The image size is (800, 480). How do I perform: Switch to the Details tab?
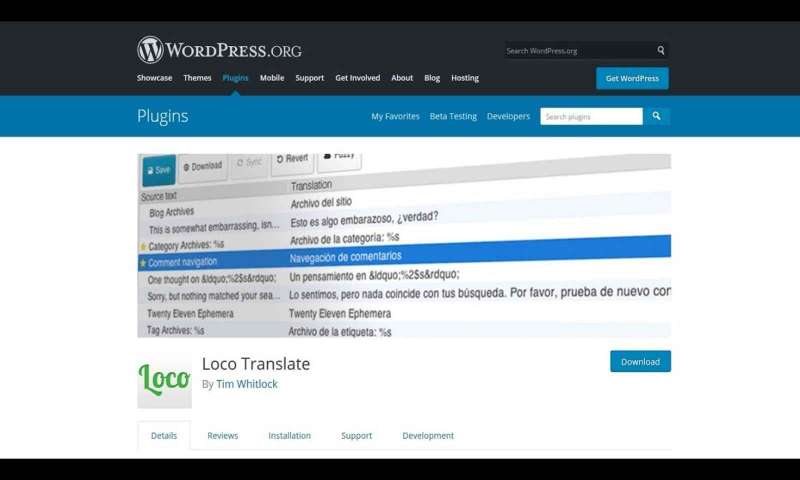click(x=164, y=436)
